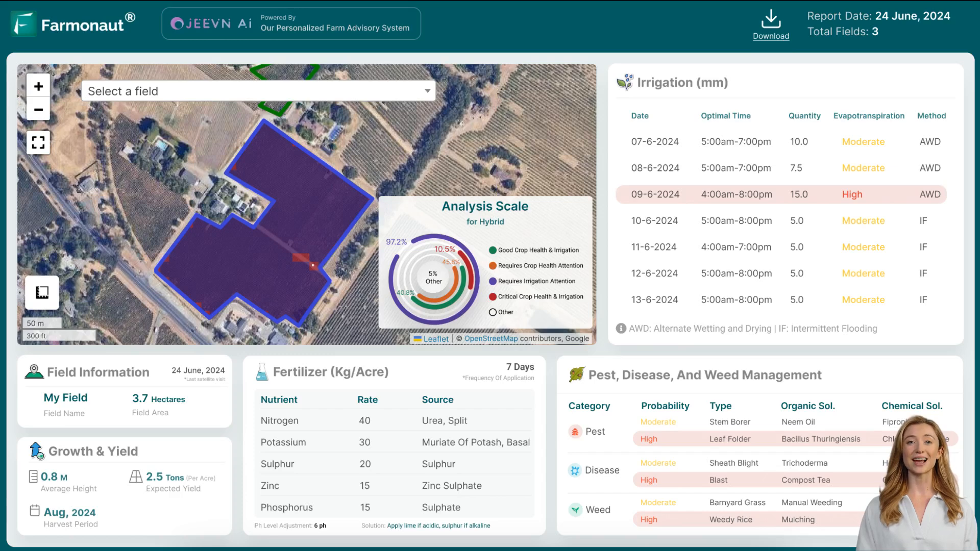Click the zoom in button on the map
Screen dimensions: 980x551
38,86
